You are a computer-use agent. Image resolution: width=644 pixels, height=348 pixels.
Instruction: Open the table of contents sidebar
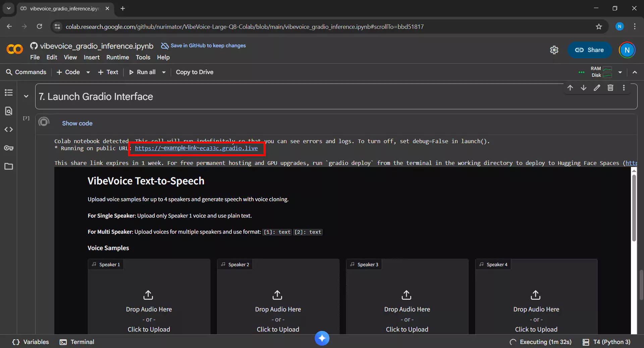(x=9, y=93)
